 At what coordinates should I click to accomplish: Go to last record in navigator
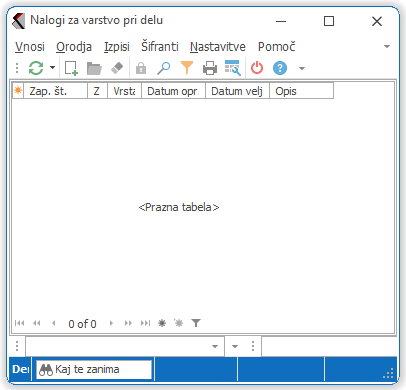tap(146, 323)
